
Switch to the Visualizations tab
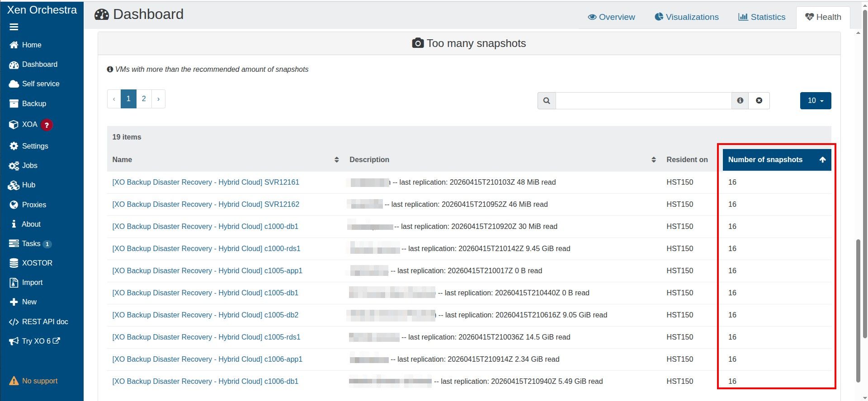point(687,17)
